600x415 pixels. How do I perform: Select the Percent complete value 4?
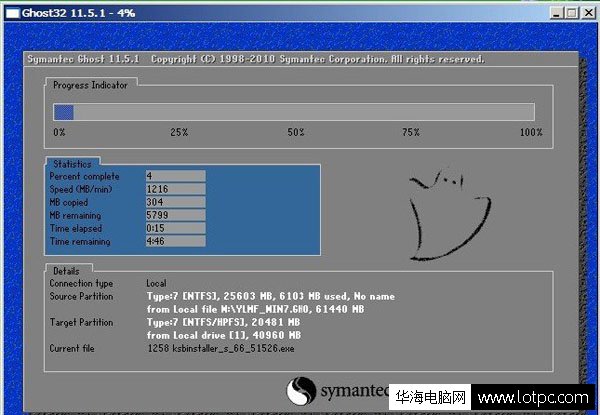point(176,176)
